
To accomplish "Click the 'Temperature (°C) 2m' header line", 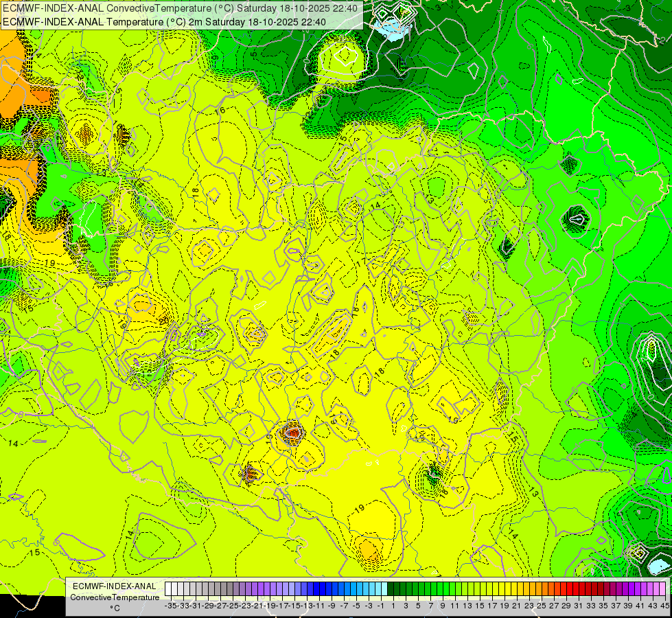I will pyautogui.click(x=164, y=22).
